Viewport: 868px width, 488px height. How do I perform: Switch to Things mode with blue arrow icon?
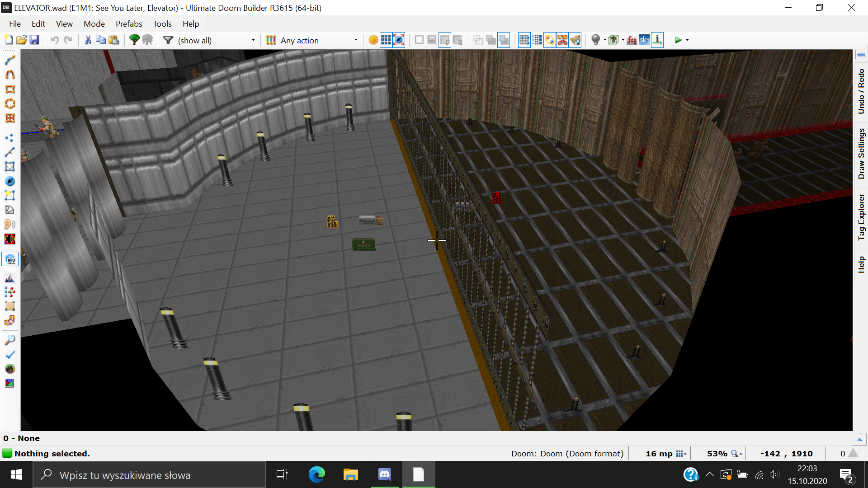[10, 181]
